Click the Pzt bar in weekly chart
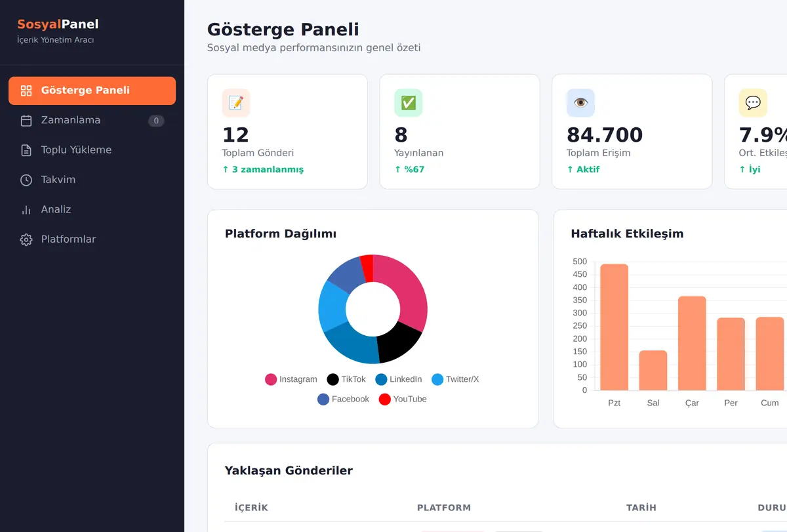 pyautogui.click(x=615, y=327)
